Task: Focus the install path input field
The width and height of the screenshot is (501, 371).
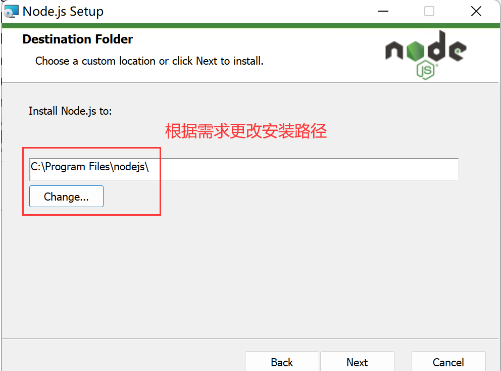Action: [x=244, y=169]
